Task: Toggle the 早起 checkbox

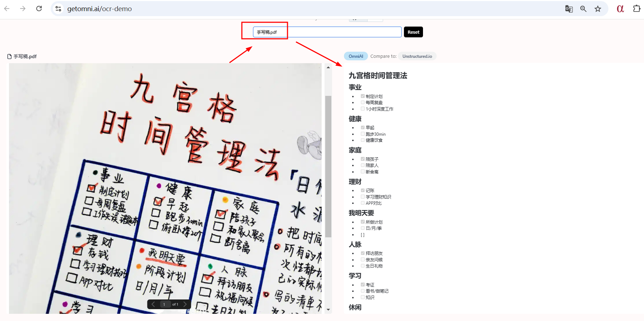Action: [363, 127]
